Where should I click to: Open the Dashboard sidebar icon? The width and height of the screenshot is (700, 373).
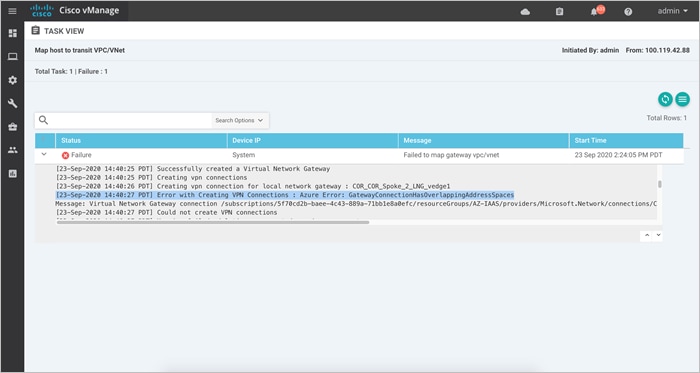pos(12,33)
